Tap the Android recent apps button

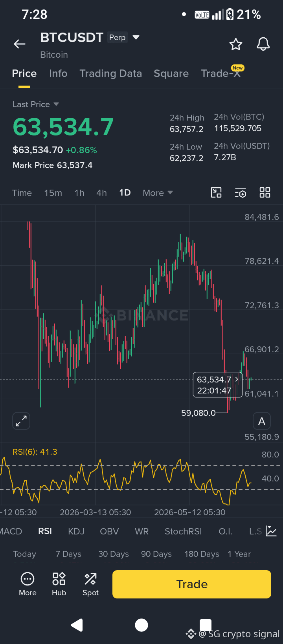click(206, 625)
